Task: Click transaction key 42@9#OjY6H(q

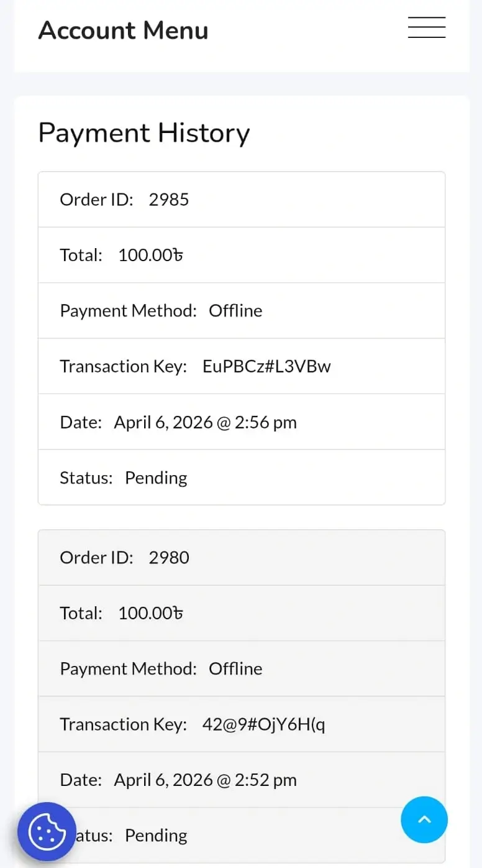Action: 263,724
